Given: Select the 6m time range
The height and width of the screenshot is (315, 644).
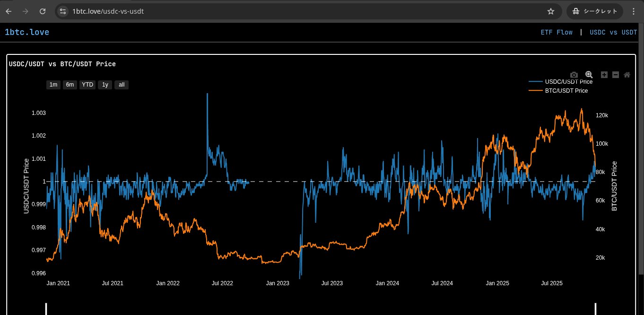Looking at the screenshot, I should pyautogui.click(x=70, y=85).
